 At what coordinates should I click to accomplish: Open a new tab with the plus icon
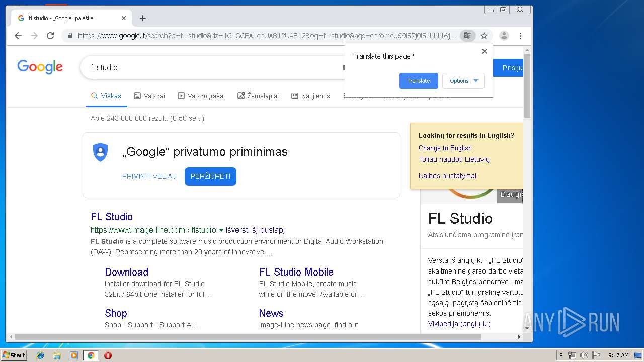pos(143,18)
